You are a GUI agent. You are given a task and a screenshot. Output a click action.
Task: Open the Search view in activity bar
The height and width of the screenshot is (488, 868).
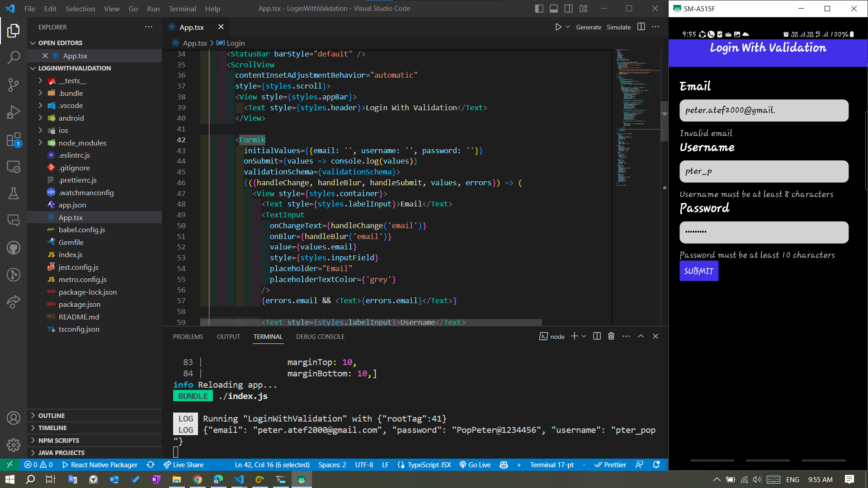coord(14,57)
